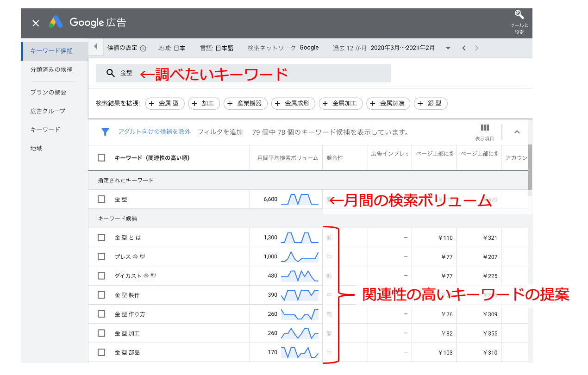Click the keyword search input field
Image resolution: width=588 pixels, height=375 pixels.
click(243, 73)
